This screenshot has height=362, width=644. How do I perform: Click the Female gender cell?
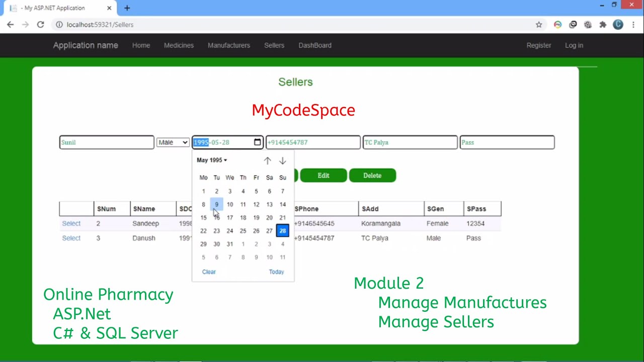tap(437, 223)
